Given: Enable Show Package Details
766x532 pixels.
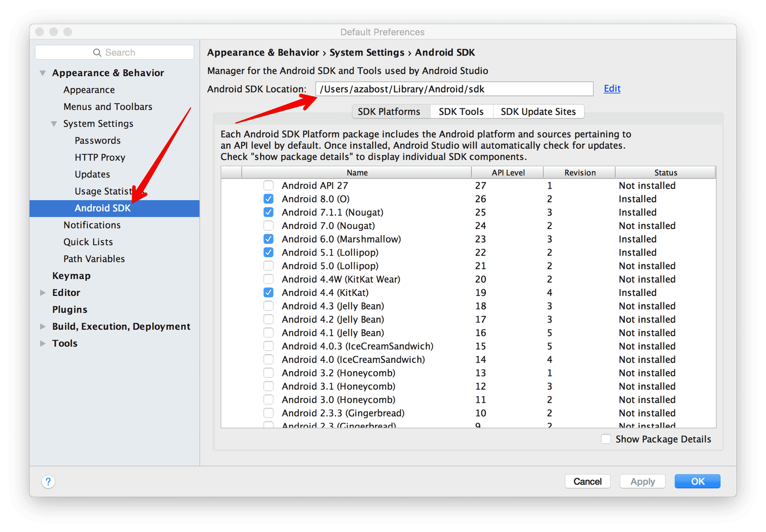Looking at the screenshot, I should [606, 439].
